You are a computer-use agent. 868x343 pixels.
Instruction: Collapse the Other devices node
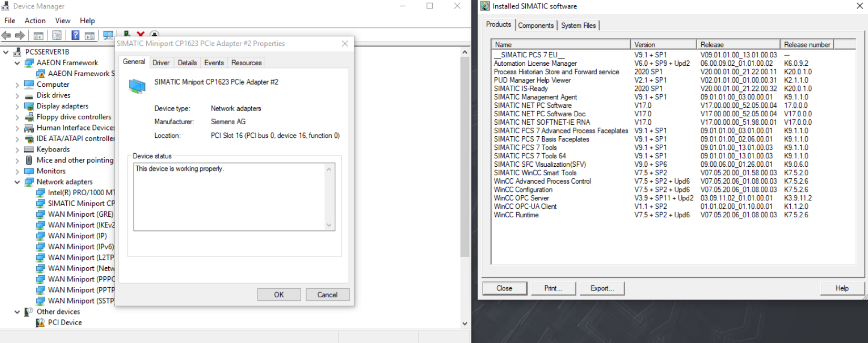17,312
